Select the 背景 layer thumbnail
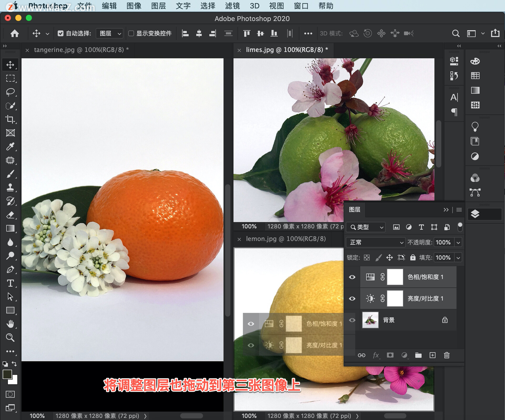This screenshot has height=420, width=505. [370, 320]
